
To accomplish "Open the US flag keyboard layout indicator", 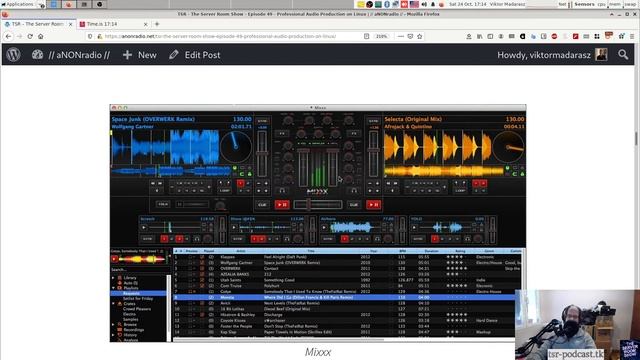I will 414,4.
